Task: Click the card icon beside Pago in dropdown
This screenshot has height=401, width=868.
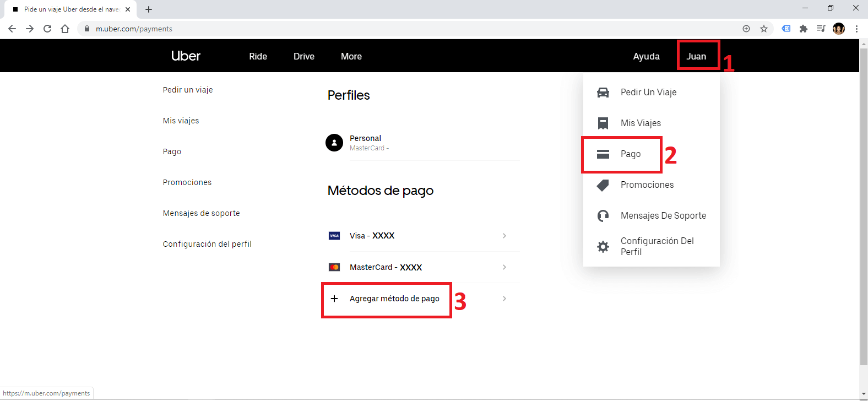Action: point(603,154)
